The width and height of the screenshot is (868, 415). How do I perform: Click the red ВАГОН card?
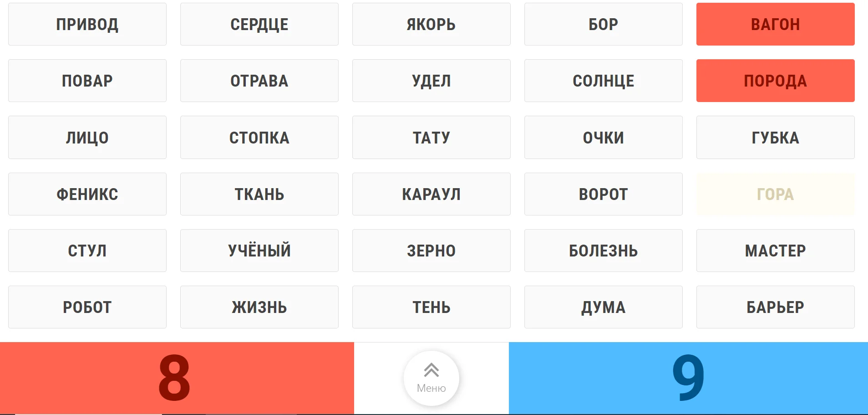pyautogui.click(x=775, y=24)
